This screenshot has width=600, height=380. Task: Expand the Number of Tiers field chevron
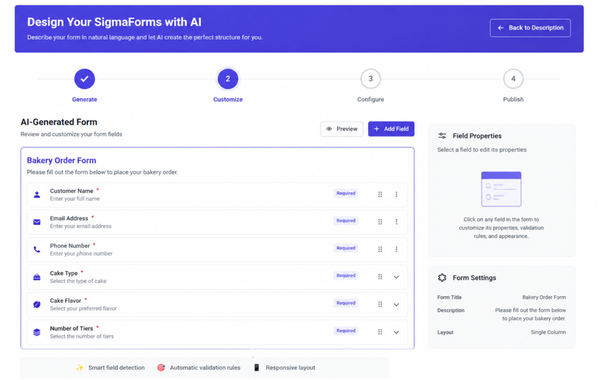coord(396,332)
